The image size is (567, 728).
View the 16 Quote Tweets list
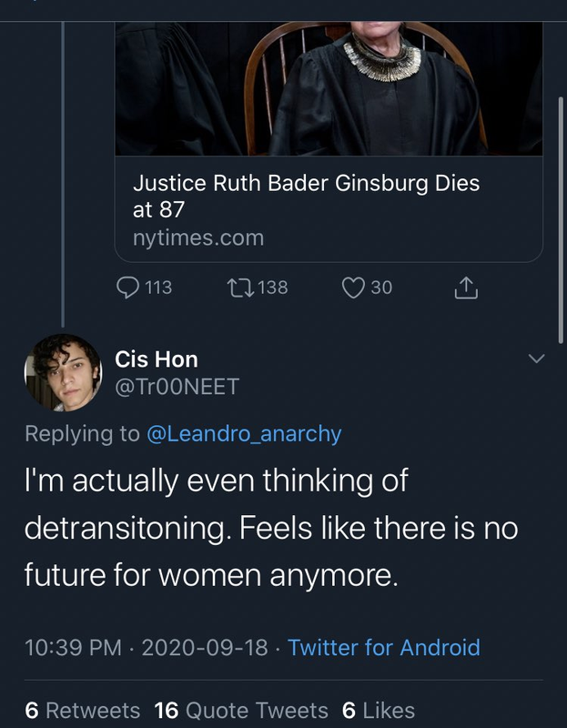pyautogui.click(x=241, y=711)
